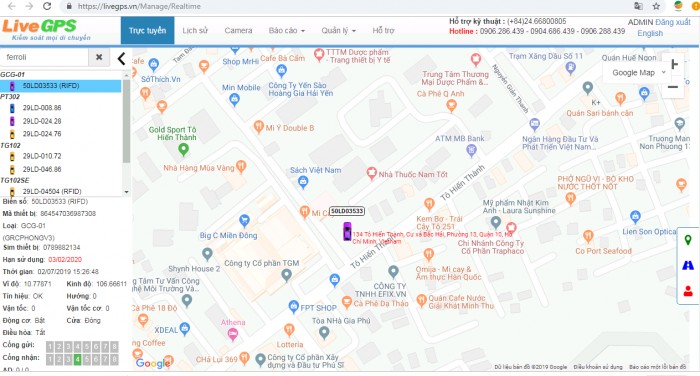Screen dimensions: 700x376
Task: Collapse the vehicle list side panel
Action: [121, 58]
